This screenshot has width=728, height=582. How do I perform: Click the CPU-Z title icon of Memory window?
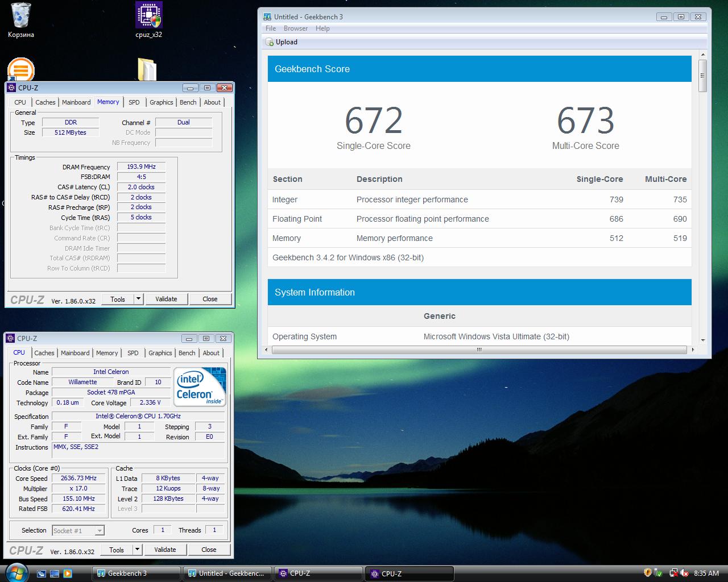pos(11,88)
